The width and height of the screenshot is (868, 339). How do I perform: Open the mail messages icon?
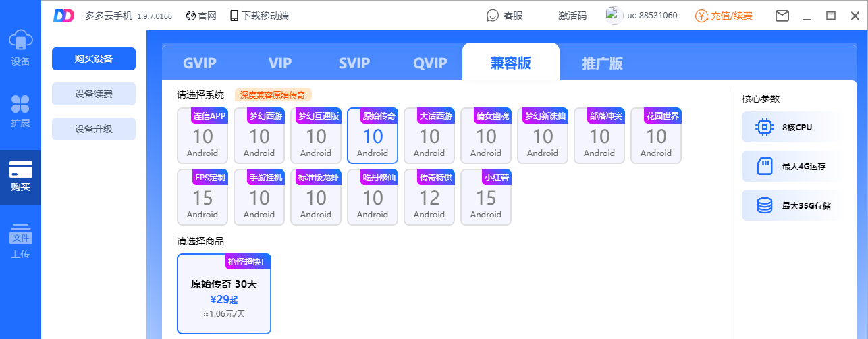coord(782,16)
